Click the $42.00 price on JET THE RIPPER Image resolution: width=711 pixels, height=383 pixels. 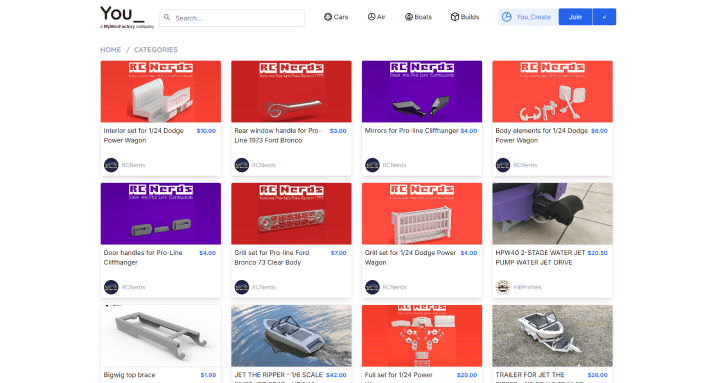pos(336,375)
